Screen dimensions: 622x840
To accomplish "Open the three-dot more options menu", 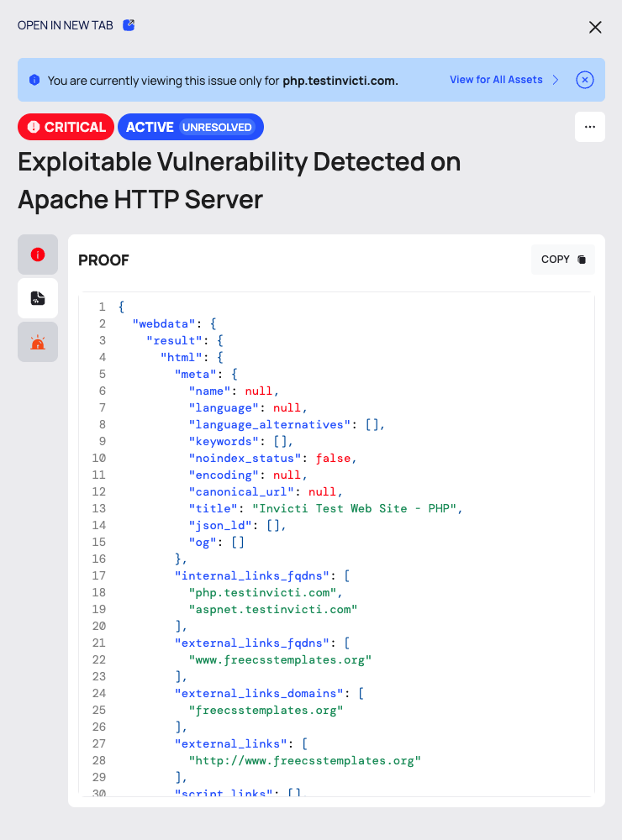I will pos(590,127).
